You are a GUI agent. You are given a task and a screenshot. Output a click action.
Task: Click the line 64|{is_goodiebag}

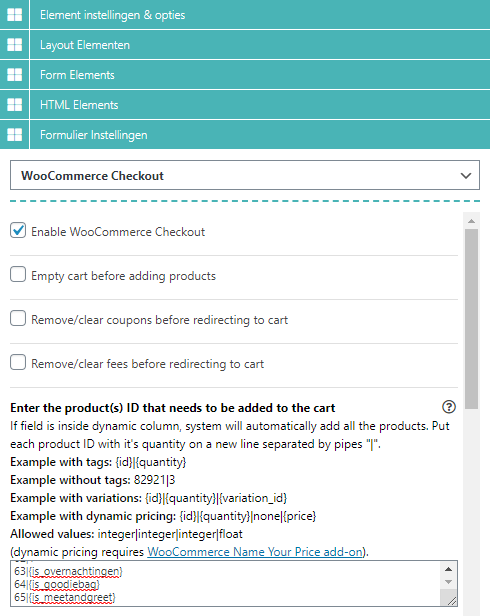[57, 584]
